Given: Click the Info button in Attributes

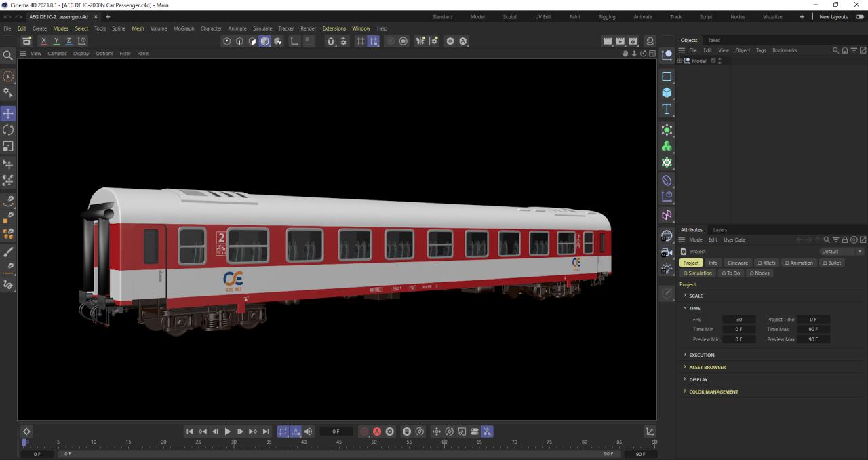Looking at the screenshot, I should click(x=713, y=263).
